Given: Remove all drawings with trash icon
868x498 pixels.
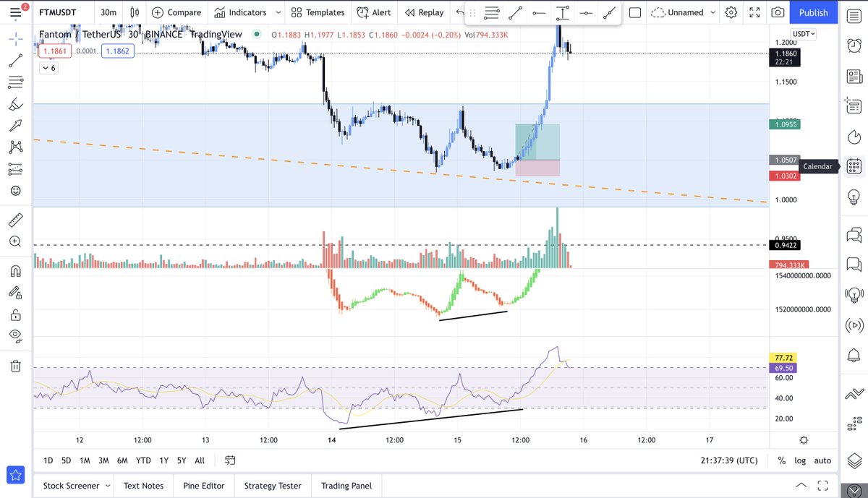Looking at the screenshot, I should [x=15, y=366].
